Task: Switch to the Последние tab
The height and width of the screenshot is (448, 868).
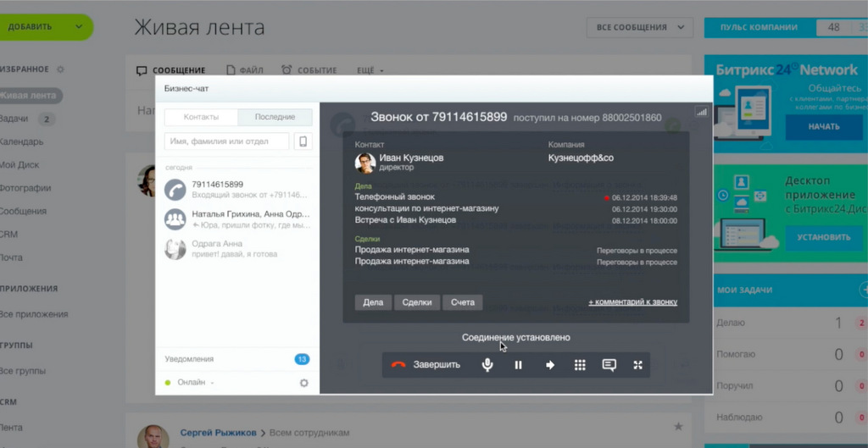Action: point(275,117)
